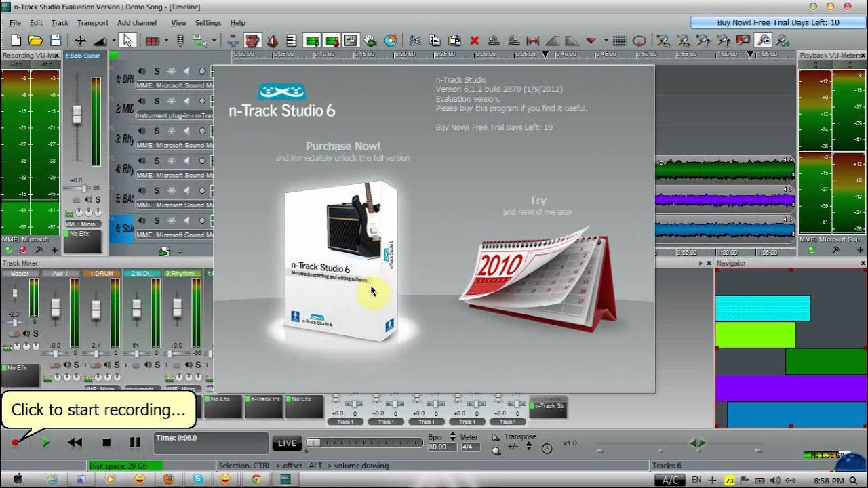This screenshot has width=868, height=488.
Task: Click the green play button
Action: (x=45, y=443)
